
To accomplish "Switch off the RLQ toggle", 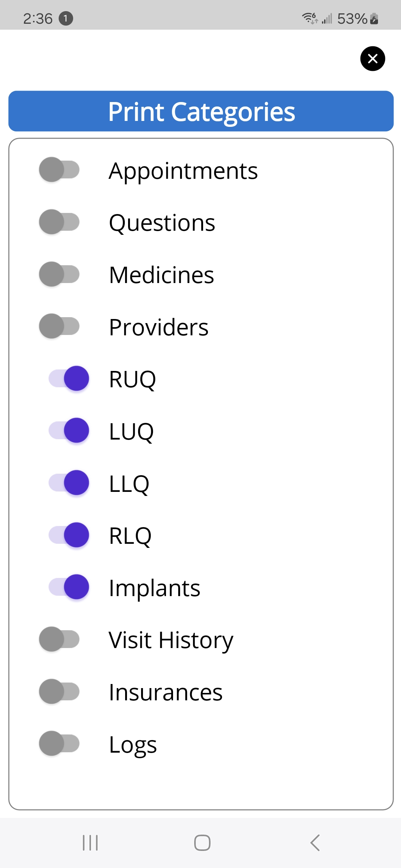I will (x=69, y=535).
